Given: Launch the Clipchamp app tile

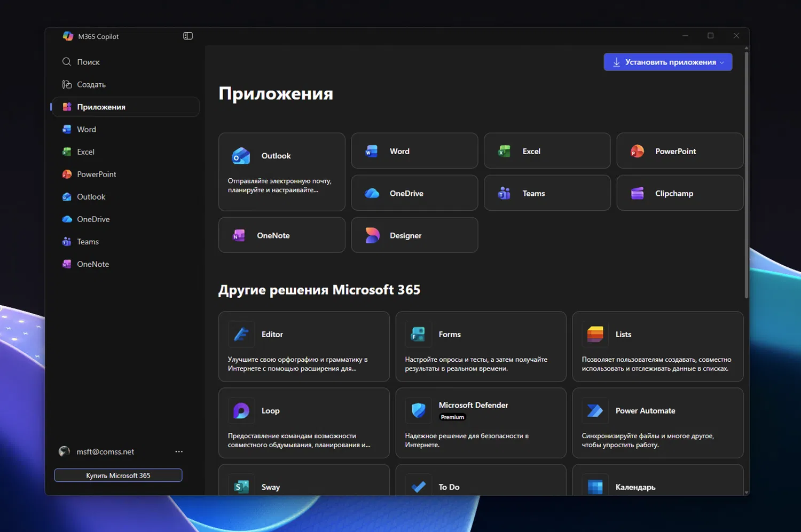Looking at the screenshot, I should [x=680, y=193].
